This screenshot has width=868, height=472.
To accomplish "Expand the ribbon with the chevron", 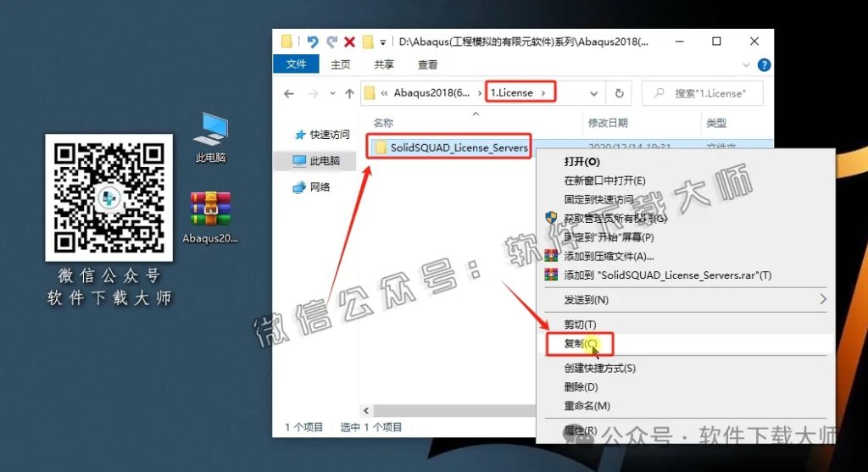I will (x=746, y=65).
